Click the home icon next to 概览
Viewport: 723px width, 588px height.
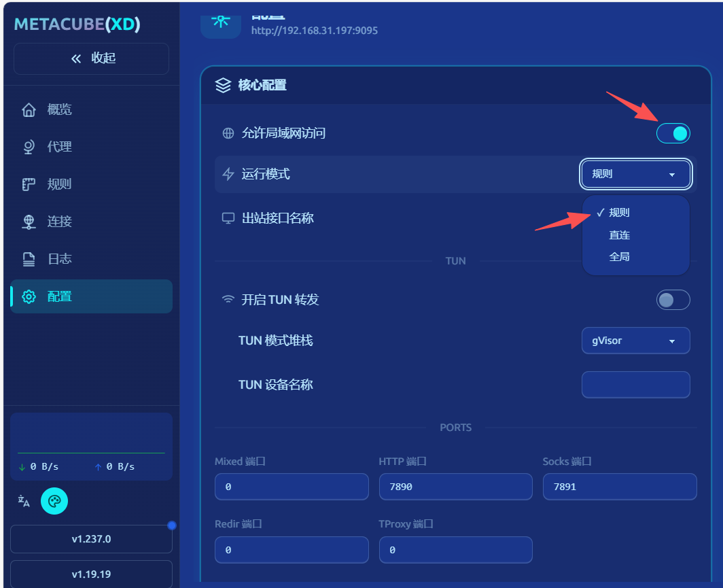click(29, 109)
